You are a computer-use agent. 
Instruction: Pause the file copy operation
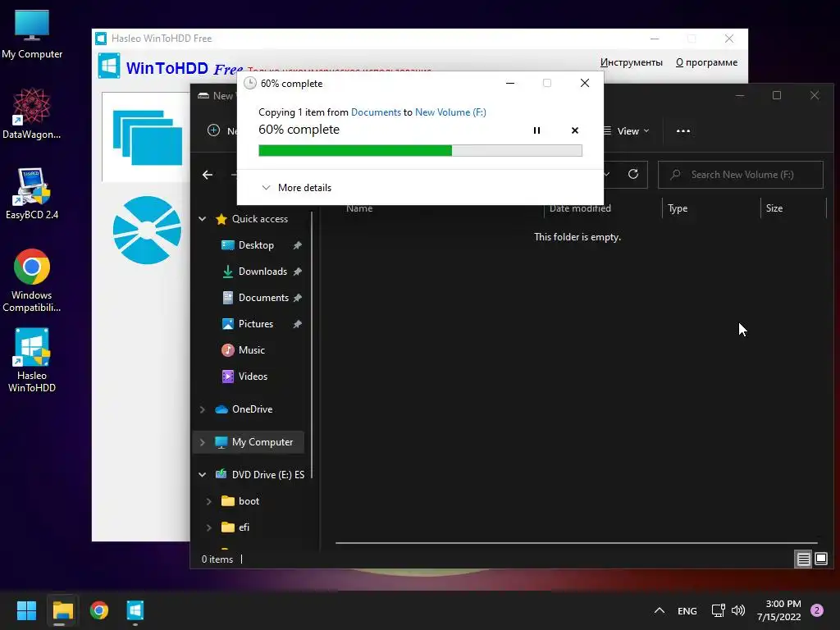click(536, 130)
